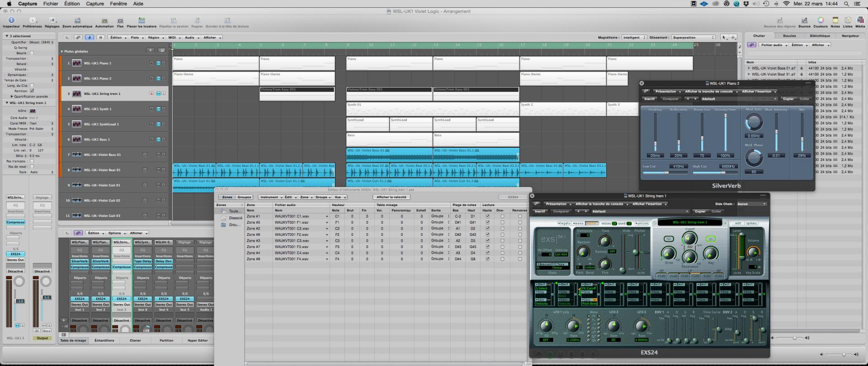Screen dimensions: 868x366
Task: Click Afficher la vélocité button
Action: point(392,197)
